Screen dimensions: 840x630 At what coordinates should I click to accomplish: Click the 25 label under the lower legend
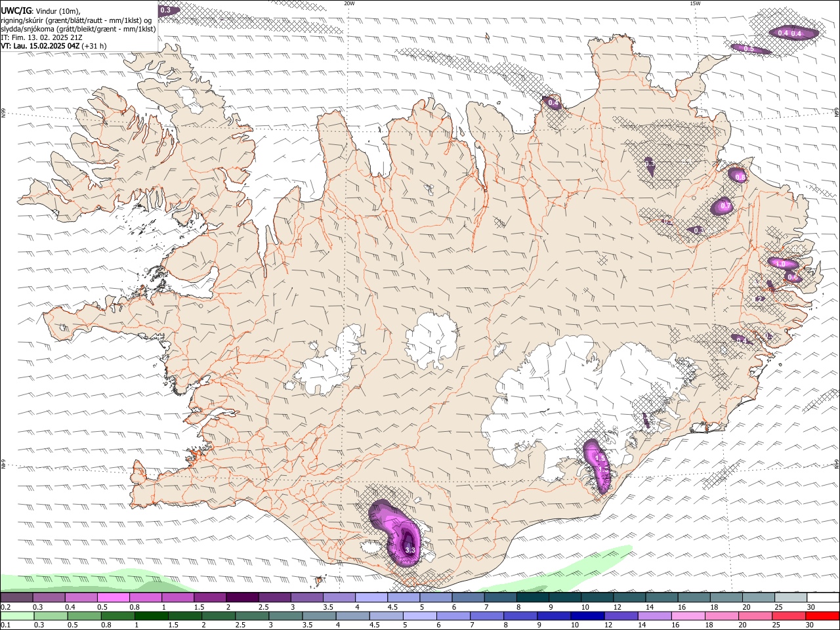coord(777,625)
